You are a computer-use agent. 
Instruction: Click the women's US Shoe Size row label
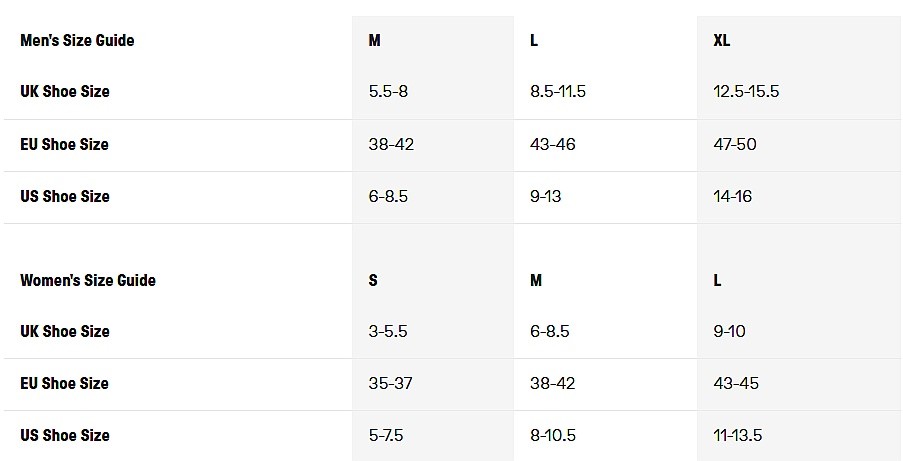65,436
